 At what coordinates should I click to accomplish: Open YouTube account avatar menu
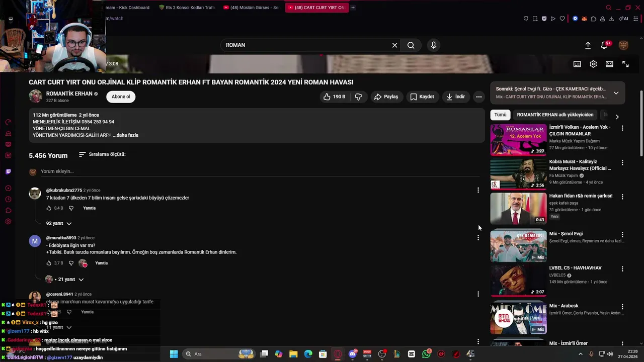coord(623,45)
